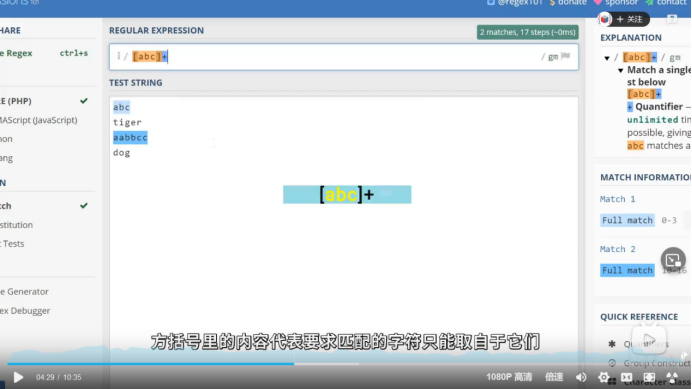Open the 倍速 playback speed menu
Image resolution: width=692 pixels, height=389 pixels.
(x=554, y=377)
